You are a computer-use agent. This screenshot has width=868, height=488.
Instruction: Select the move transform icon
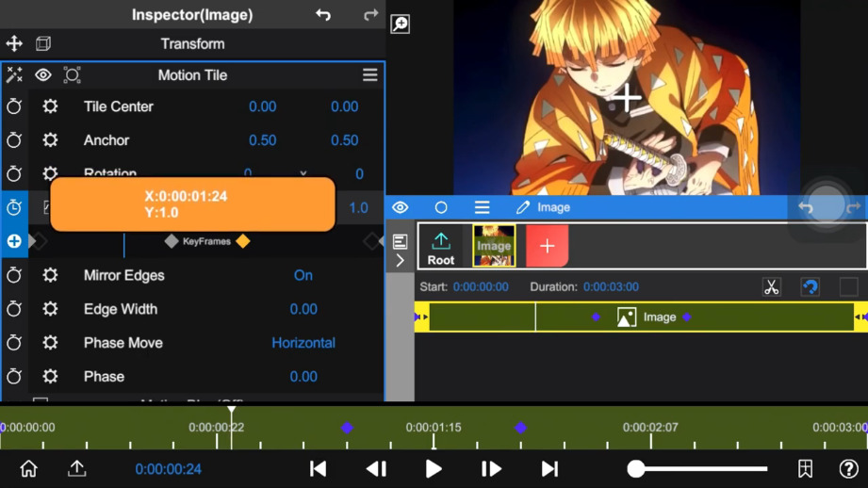(x=14, y=43)
